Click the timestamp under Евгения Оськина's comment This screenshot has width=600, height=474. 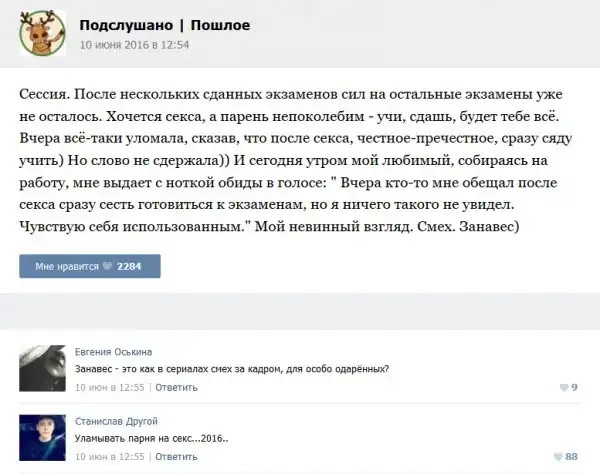[x=110, y=387]
